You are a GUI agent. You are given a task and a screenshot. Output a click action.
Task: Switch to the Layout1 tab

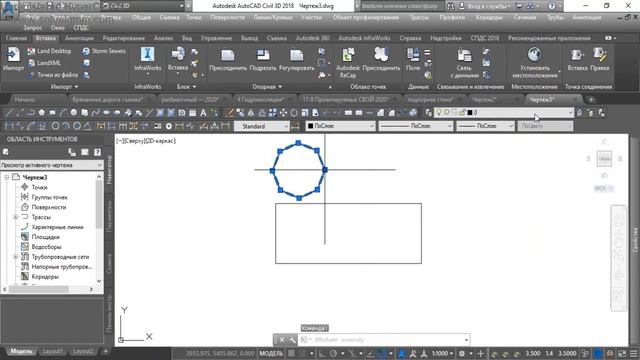pos(52,351)
